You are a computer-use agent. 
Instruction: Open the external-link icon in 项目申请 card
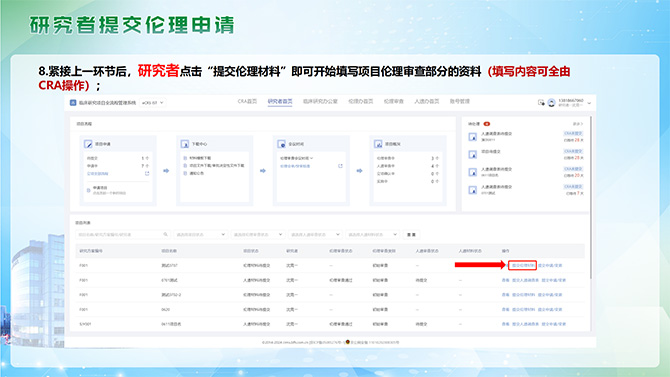point(147,174)
